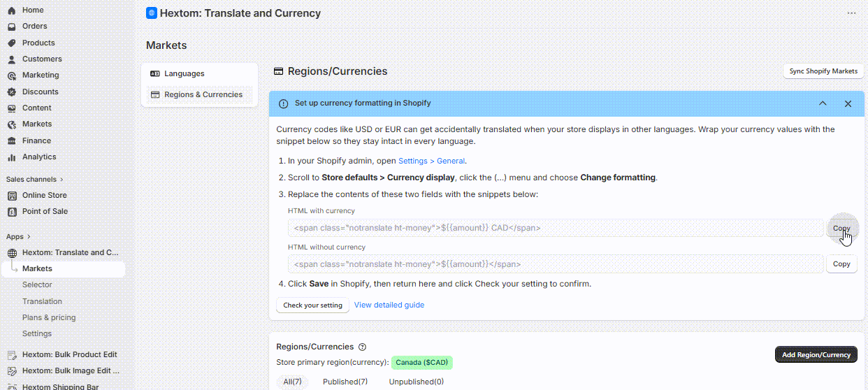Switch to Regions & Currencies tab
This screenshot has height=390, width=868.
click(199, 94)
